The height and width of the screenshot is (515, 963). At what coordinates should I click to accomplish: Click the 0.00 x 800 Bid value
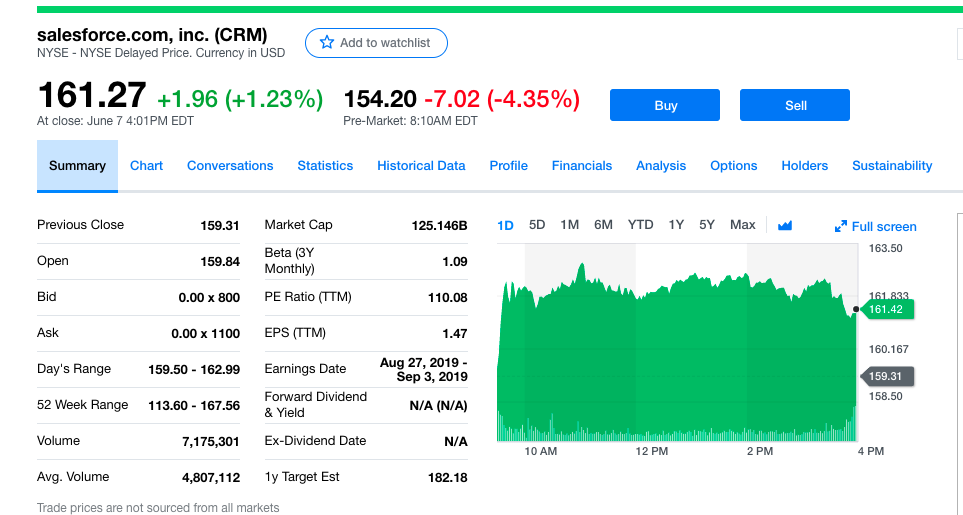[209, 298]
